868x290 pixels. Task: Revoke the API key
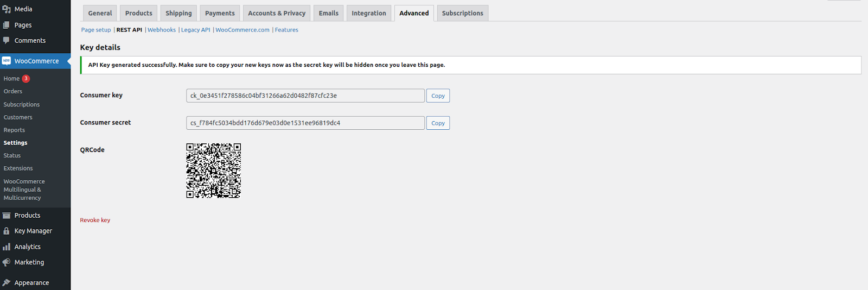[95, 220]
